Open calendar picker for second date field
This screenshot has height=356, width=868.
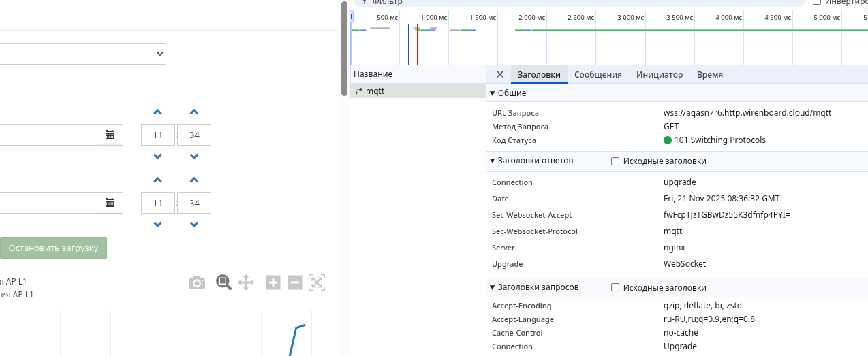pyautogui.click(x=110, y=203)
